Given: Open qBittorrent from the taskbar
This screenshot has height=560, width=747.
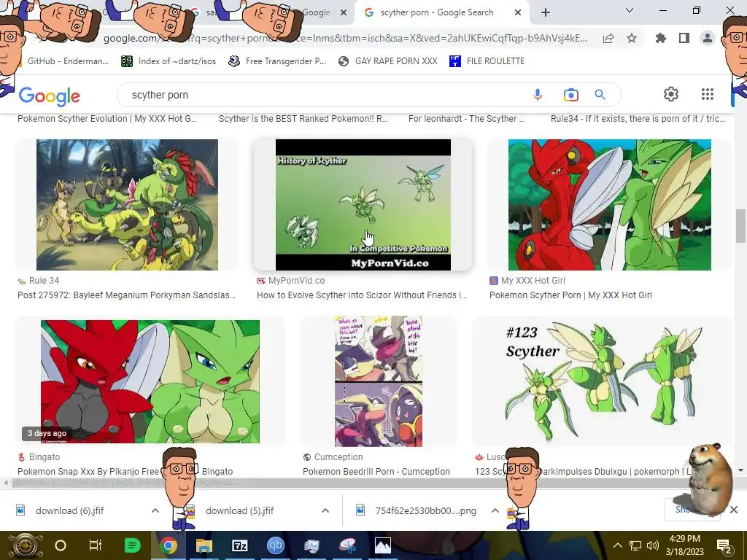Looking at the screenshot, I should tap(275, 545).
